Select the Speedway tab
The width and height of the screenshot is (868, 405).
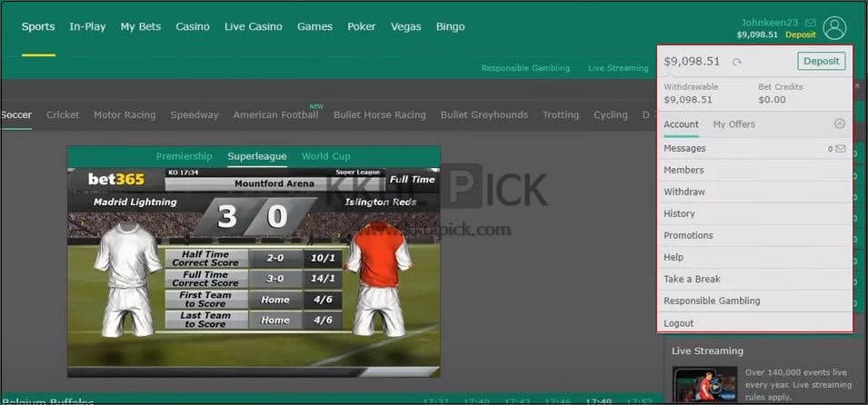[x=195, y=115]
